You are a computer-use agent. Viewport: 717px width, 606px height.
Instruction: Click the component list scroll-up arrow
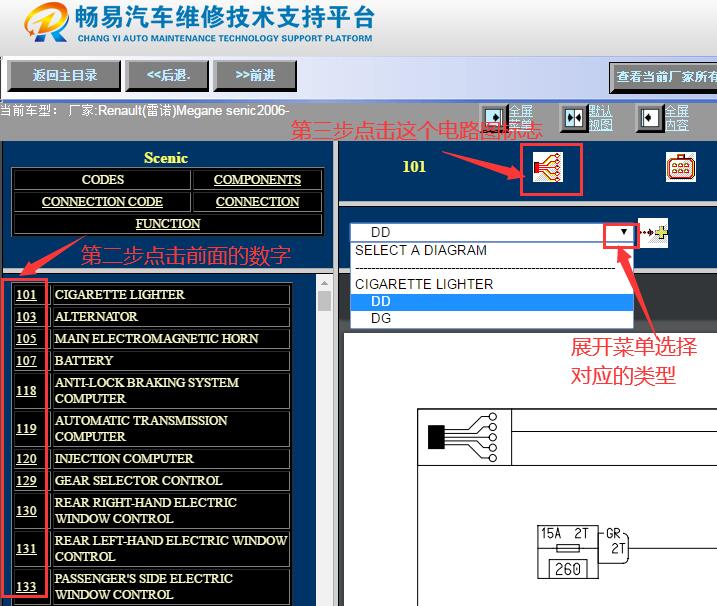pos(324,284)
